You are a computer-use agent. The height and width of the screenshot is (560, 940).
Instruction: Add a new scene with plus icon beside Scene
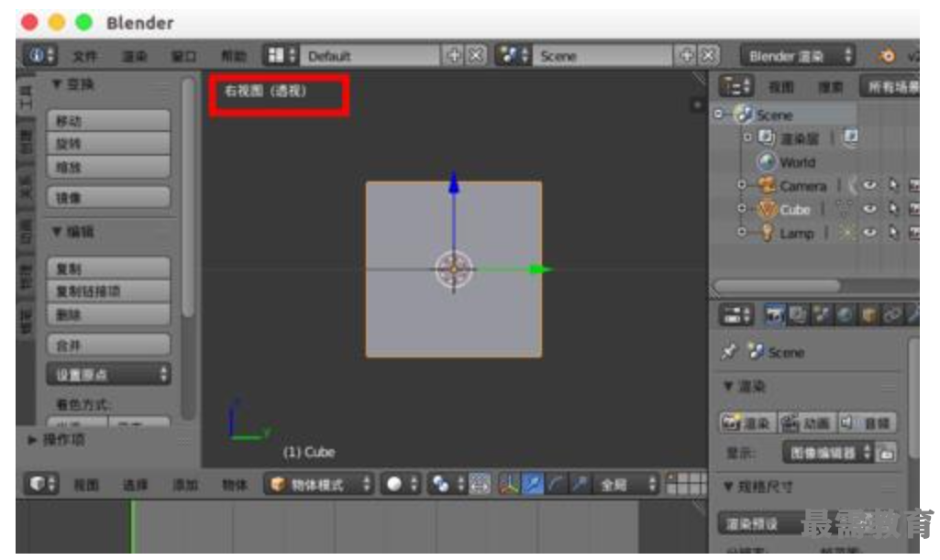[686, 56]
